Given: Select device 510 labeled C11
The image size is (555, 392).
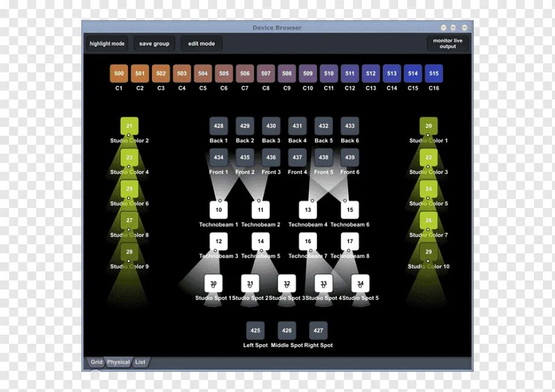Looking at the screenshot, I should [x=329, y=74].
